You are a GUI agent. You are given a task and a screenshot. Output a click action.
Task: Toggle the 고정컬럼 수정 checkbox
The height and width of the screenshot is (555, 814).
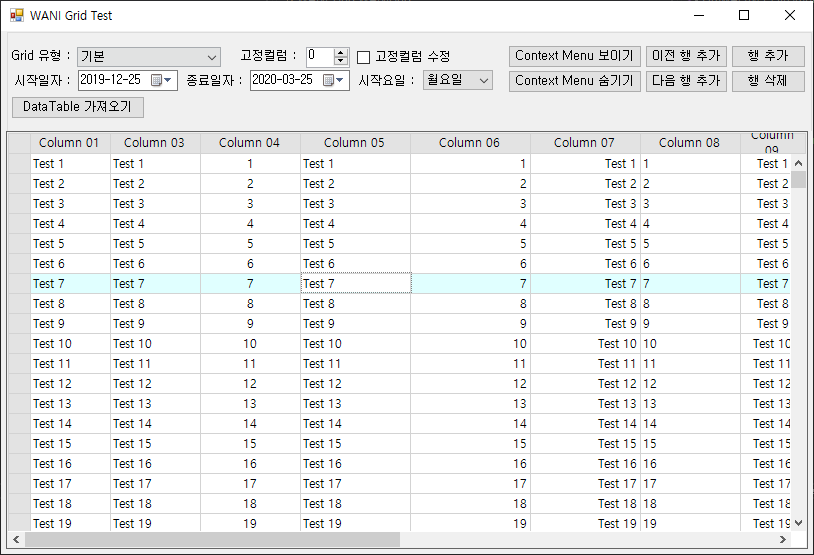click(363, 57)
